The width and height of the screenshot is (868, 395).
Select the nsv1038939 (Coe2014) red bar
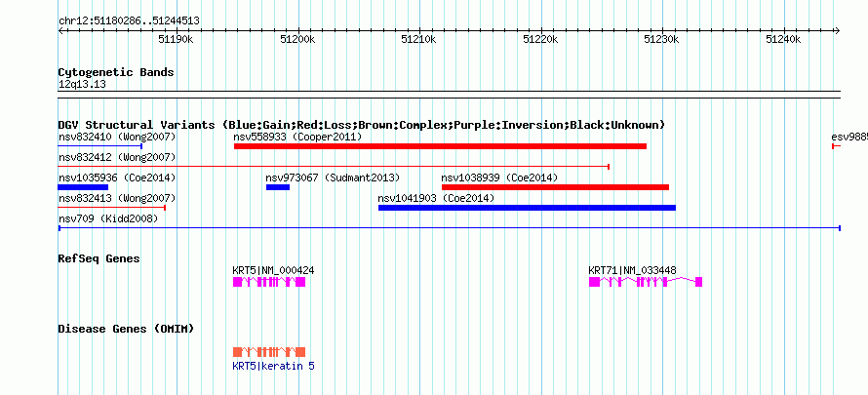(x=555, y=187)
